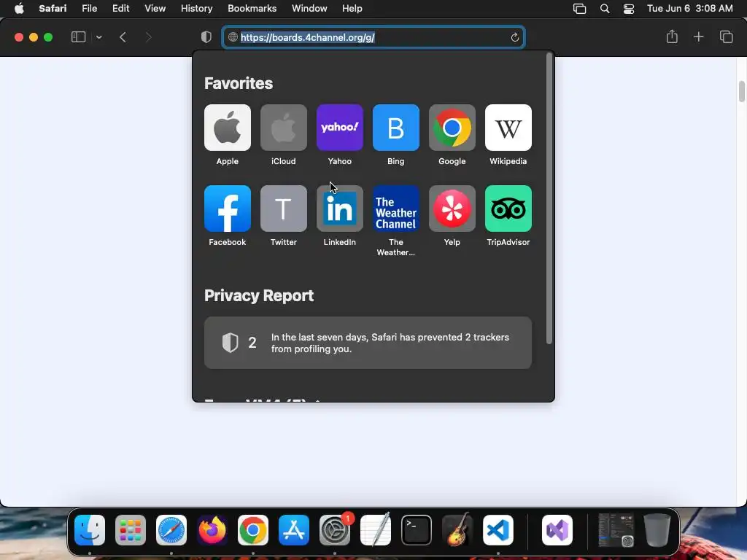Open the Bookmarks menu
Screen dimensions: 747x560
[x=252, y=9]
